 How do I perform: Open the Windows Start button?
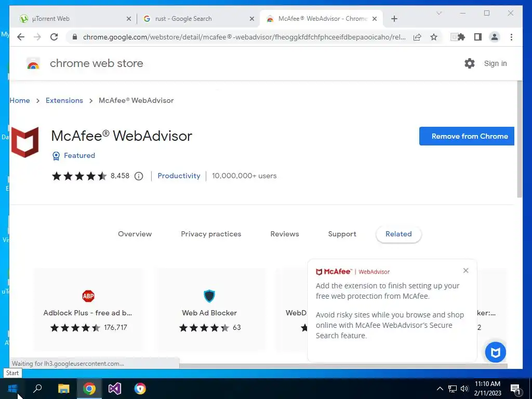12,389
